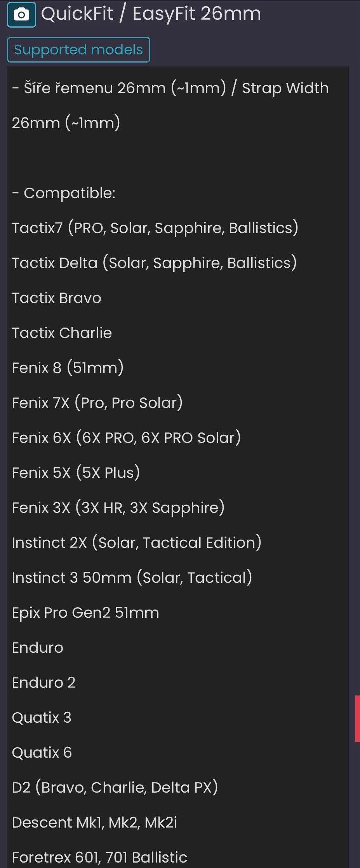
Task: Click the Tactix Charlie entry
Action: click(x=62, y=333)
